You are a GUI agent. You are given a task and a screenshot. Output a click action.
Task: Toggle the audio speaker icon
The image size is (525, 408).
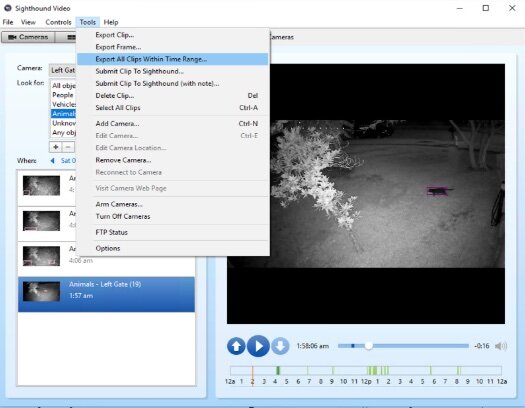[501, 346]
